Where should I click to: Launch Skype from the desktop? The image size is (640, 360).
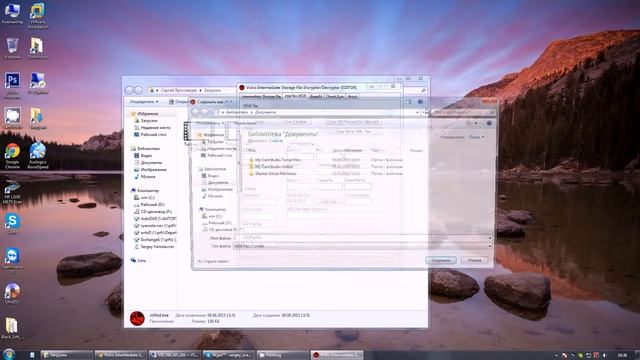(x=12, y=224)
